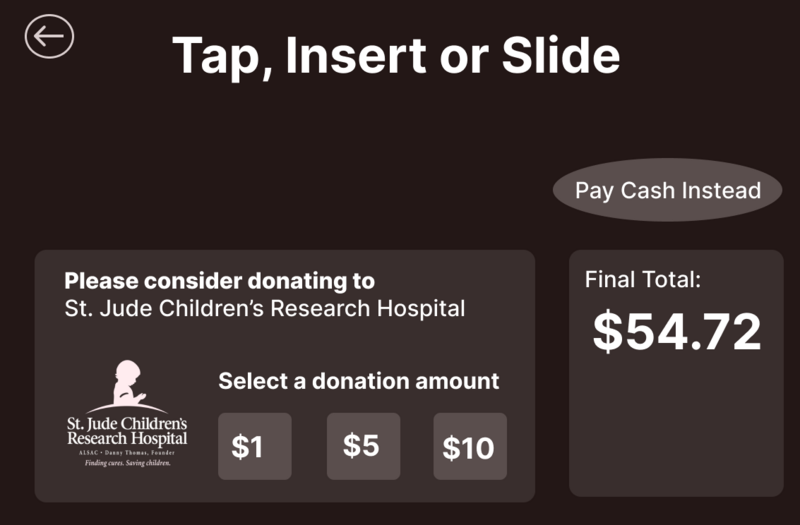Tap the Final Total label
This screenshot has height=525, width=800.
tap(643, 280)
